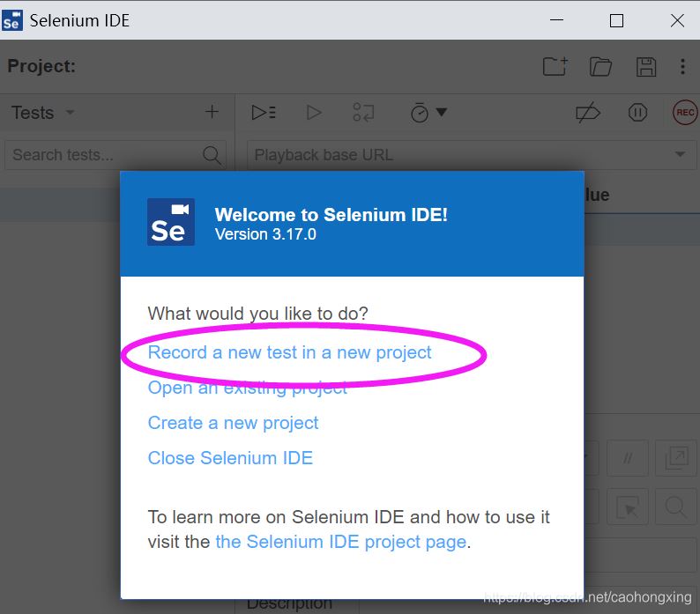700x614 pixels.
Task: Open project using the folder icon
Action: click(x=600, y=67)
